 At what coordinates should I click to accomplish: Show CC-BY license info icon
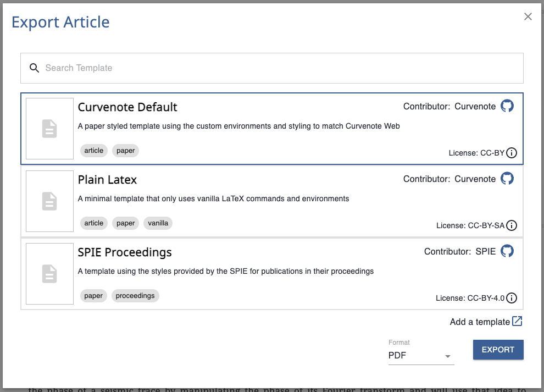[512, 153]
